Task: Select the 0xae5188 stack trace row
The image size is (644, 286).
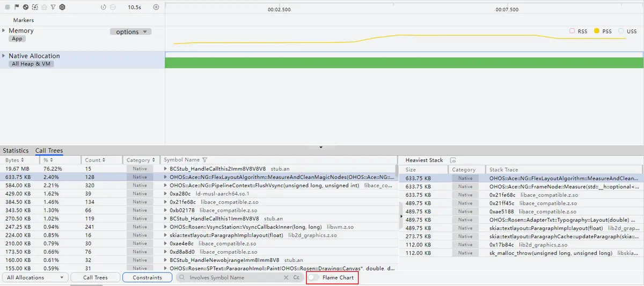Action: tap(522, 211)
